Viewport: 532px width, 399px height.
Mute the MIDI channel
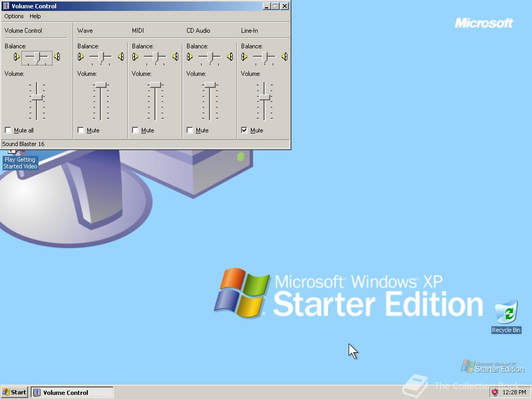coord(136,130)
